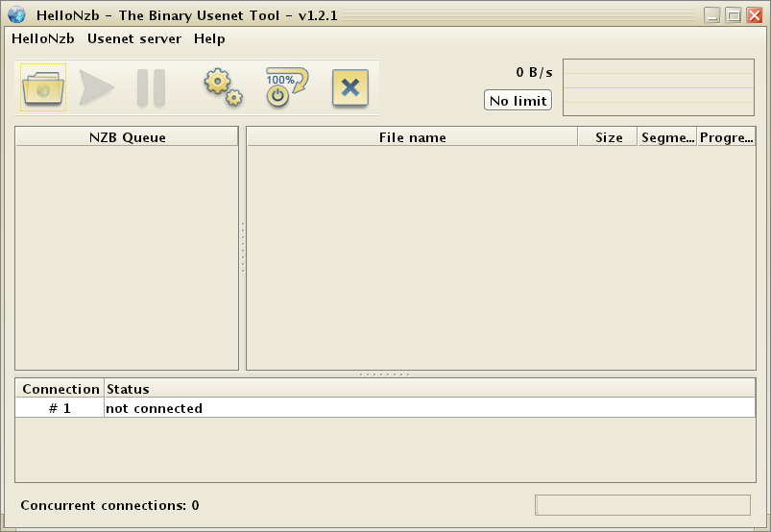Click the No limit speed button
This screenshot has height=532, width=771.
pyautogui.click(x=518, y=101)
